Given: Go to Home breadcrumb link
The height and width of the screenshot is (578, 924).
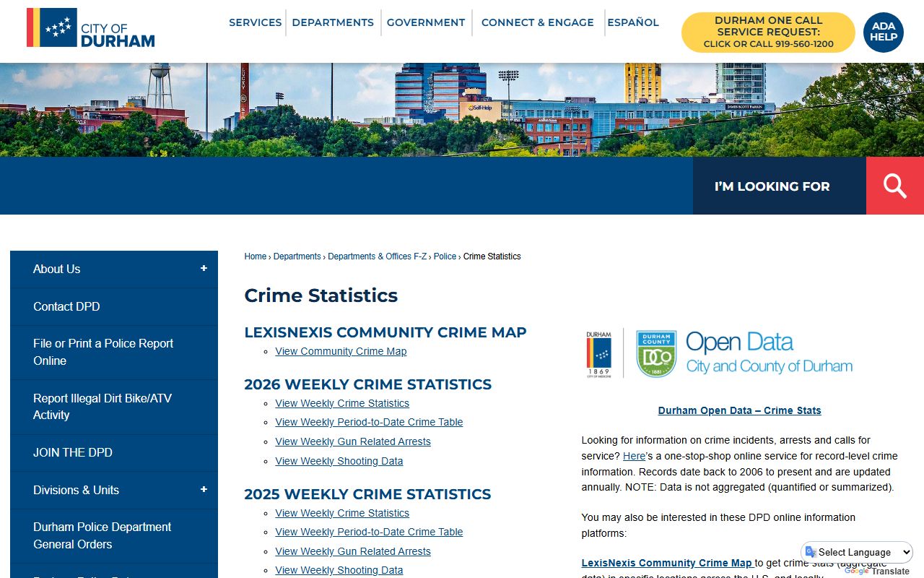Looking at the screenshot, I should [x=256, y=256].
